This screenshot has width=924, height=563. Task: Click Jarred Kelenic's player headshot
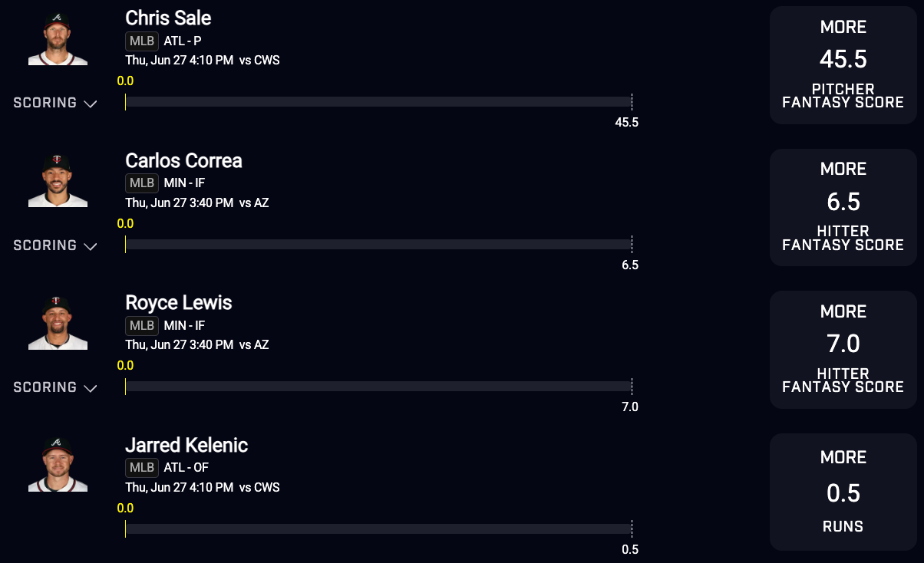pyautogui.click(x=58, y=465)
